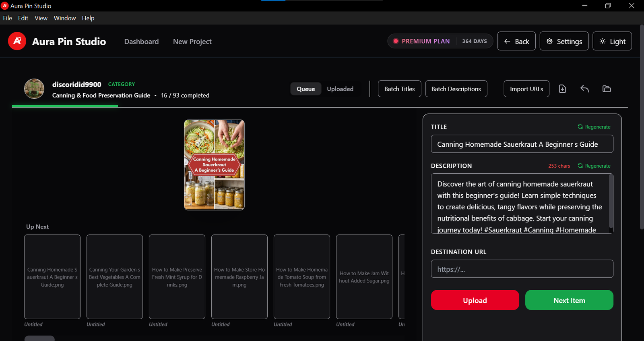Select the Fresh Mint Syrup thumbnail in Up Next
This screenshot has height=341, width=644.
pos(177,277)
